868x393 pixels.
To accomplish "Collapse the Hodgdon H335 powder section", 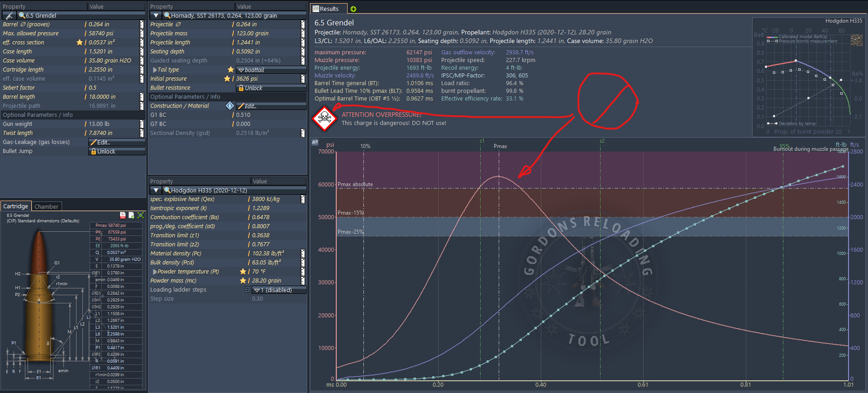I will click(156, 190).
